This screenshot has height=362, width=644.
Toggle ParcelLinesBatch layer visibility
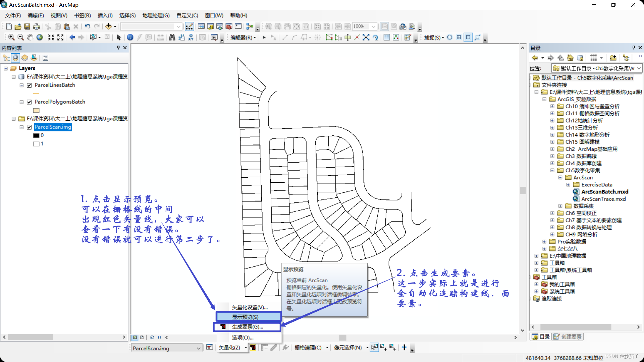pos(29,85)
